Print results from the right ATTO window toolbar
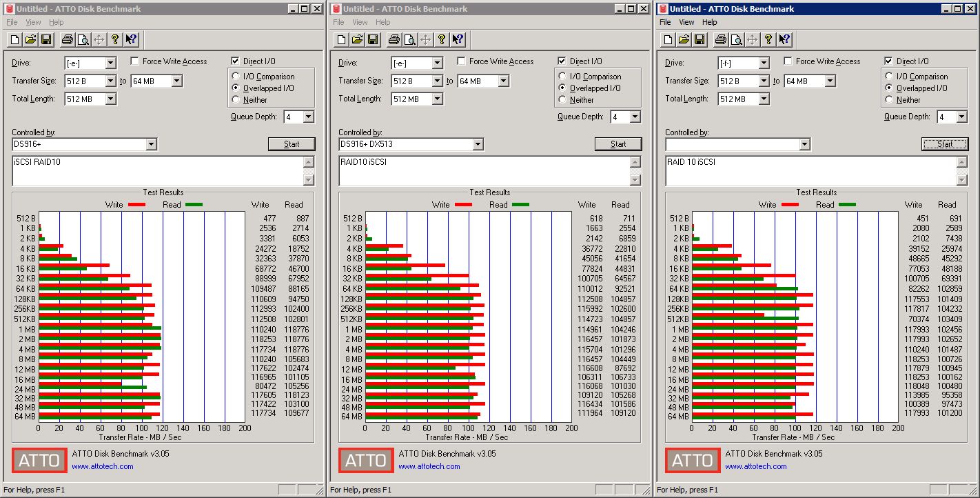The height and width of the screenshot is (498, 980). tap(720, 39)
